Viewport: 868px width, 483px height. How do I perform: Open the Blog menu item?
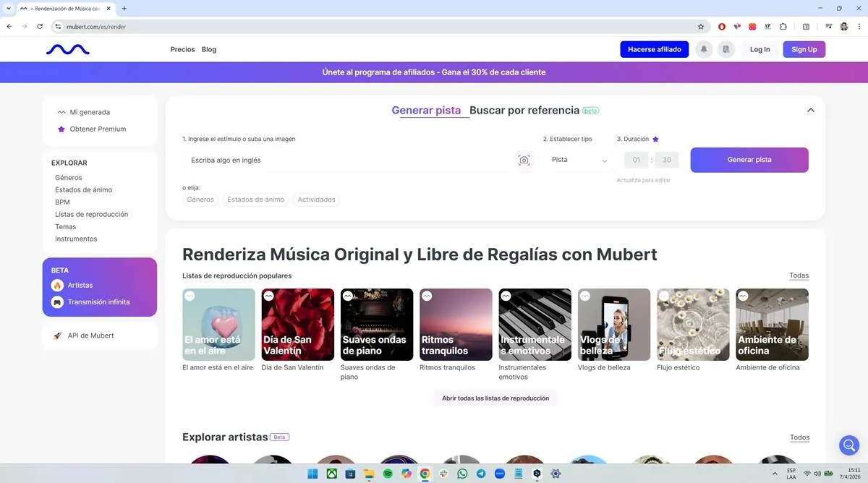tap(209, 49)
